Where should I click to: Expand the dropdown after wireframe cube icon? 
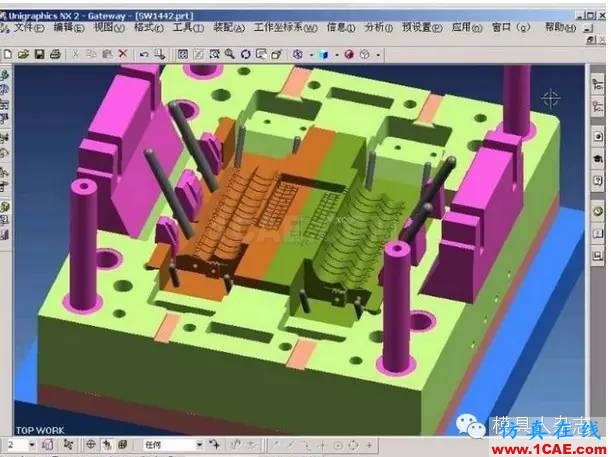click(x=378, y=55)
